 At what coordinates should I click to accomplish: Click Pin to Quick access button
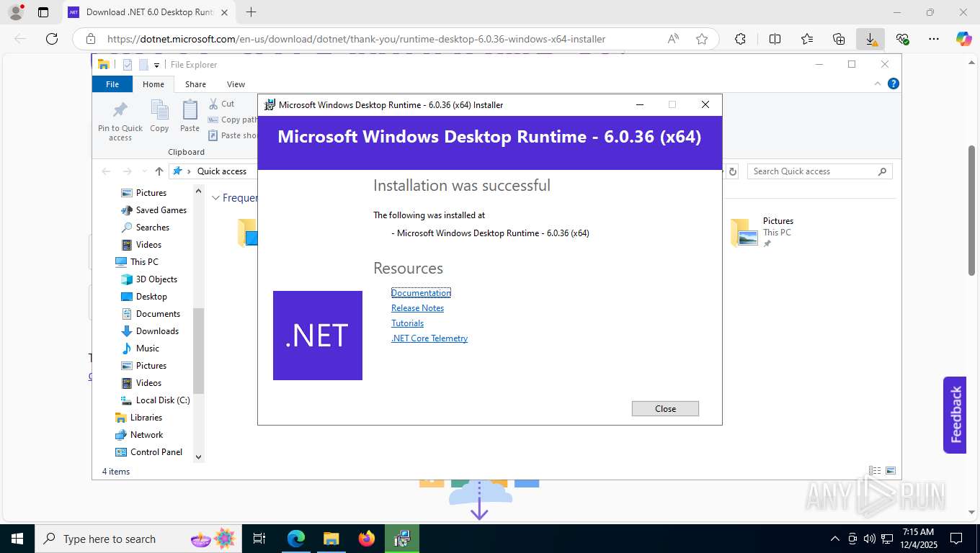point(120,120)
